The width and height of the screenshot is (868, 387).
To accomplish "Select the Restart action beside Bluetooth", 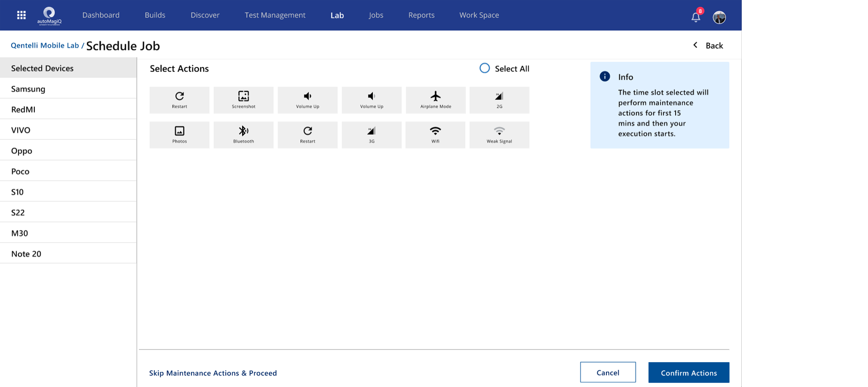I will (x=308, y=135).
